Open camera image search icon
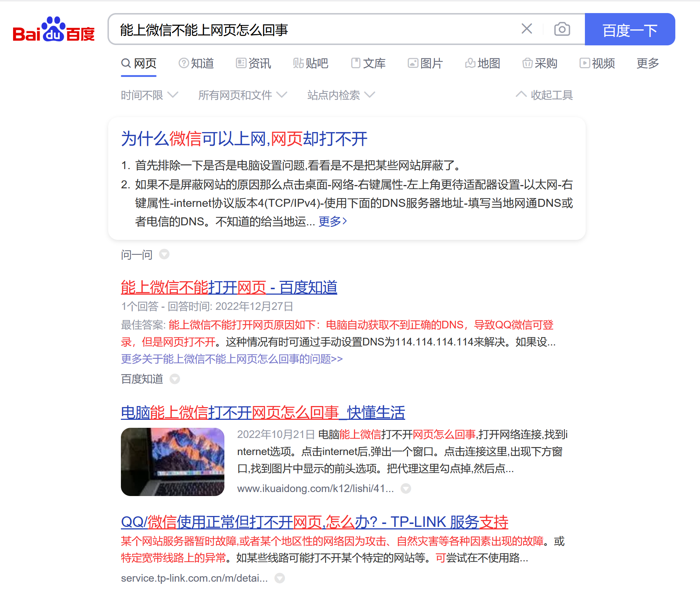This screenshot has width=700, height=594. [x=562, y=29]
